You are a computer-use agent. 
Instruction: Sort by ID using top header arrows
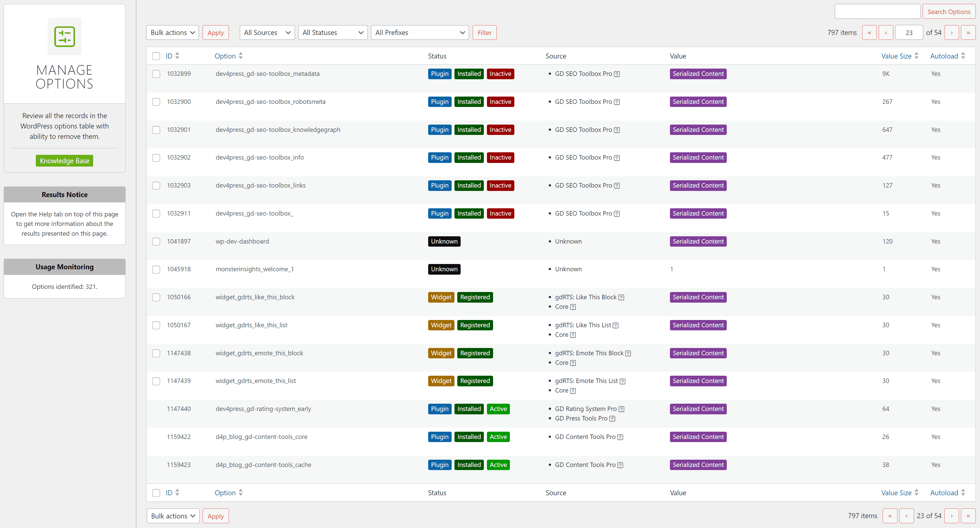point(177,56)
